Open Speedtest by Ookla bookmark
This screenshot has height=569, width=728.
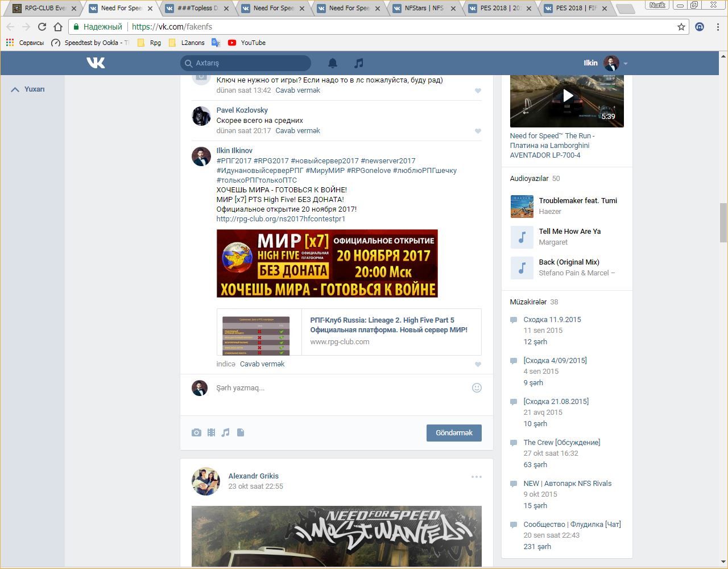click(x=90, y=43)
